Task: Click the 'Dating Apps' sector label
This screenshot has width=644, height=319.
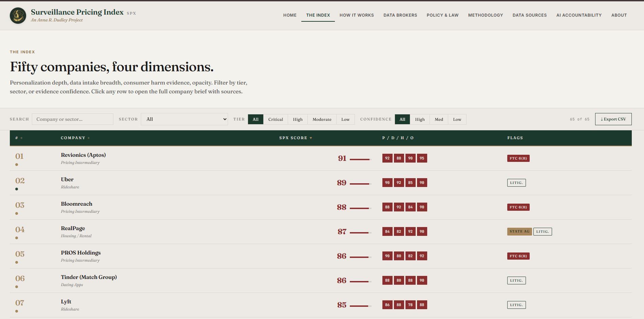Action: click(x=72, y=285)
